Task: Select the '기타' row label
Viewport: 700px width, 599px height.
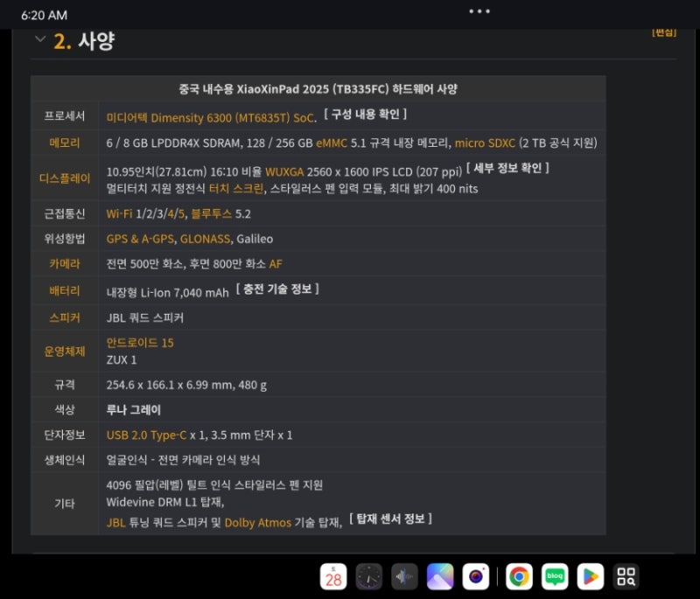Action: pyautogui.click(x=65, y=504)
